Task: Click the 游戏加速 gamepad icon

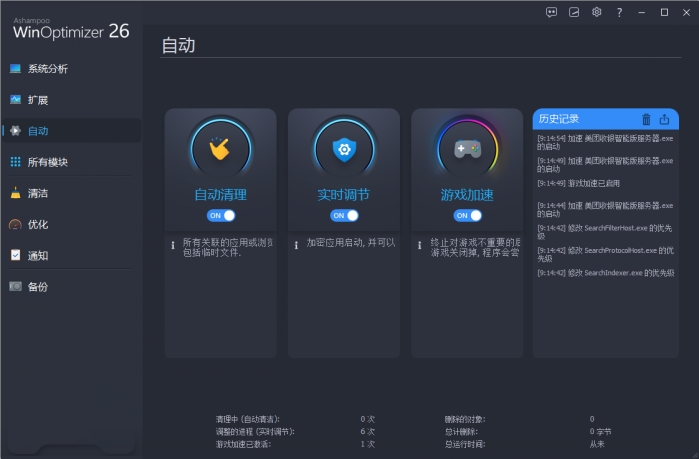Action: coord(467,149)
